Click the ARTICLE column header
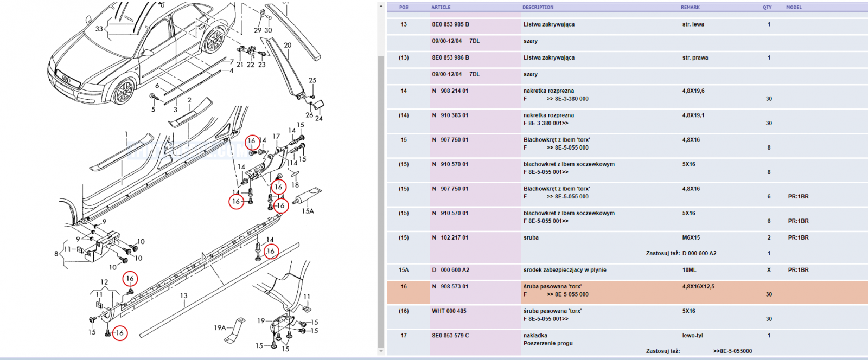The width and height of the screenshot is (868, 360). pyautogui.click(x=441, y=7)
